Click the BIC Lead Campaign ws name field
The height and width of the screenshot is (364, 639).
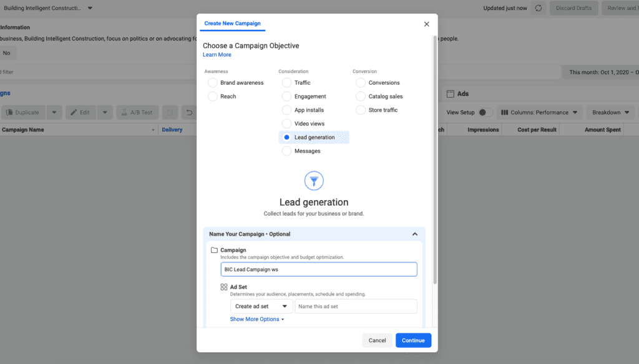[x=318, y=269]
